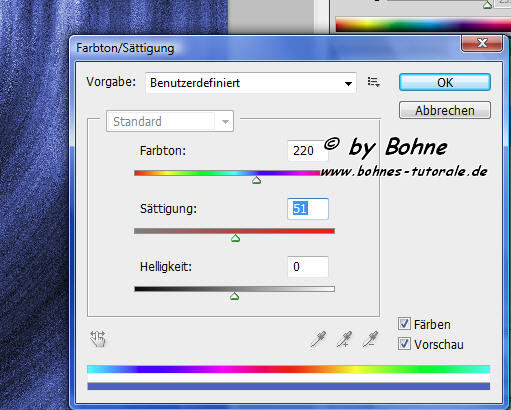Click the color spectrum bar in background panel
The image size is (511, 410).
pyautogui.click(x=423, y=25)
